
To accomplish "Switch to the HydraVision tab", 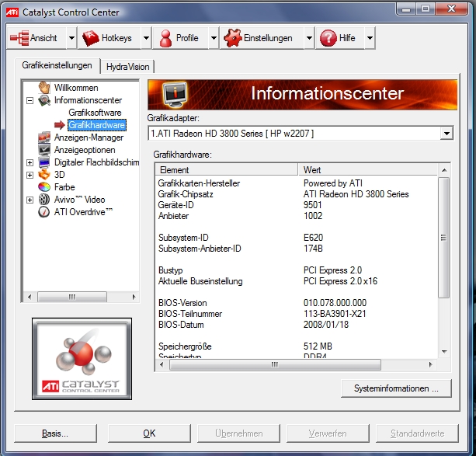I will click(x=128, y=67).
